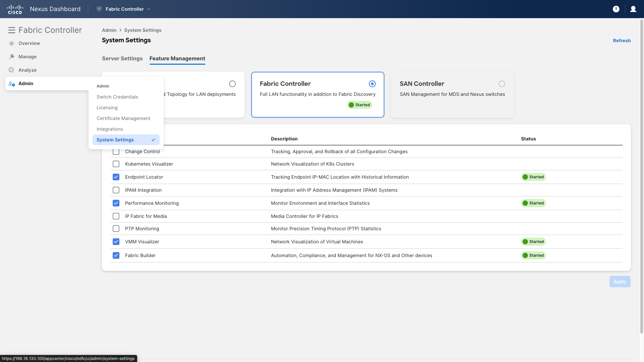Click the checkmark beside System Settings

153,140
